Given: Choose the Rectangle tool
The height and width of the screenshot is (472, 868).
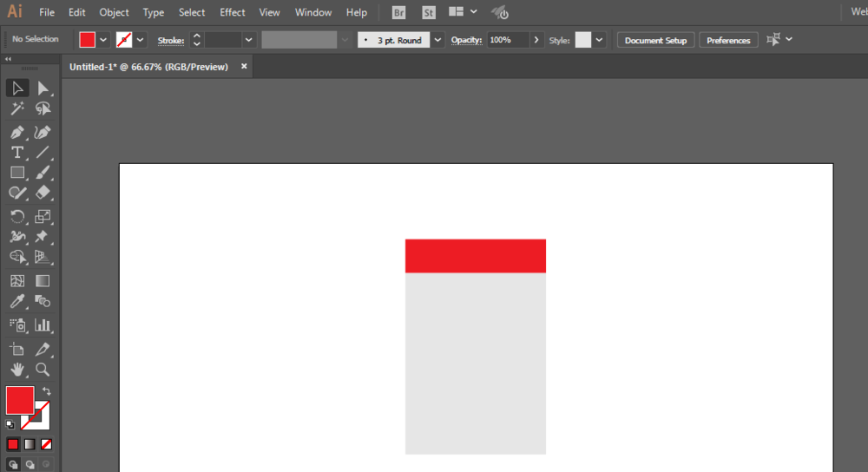Looking at the screenshot, I should coord(16,173).
